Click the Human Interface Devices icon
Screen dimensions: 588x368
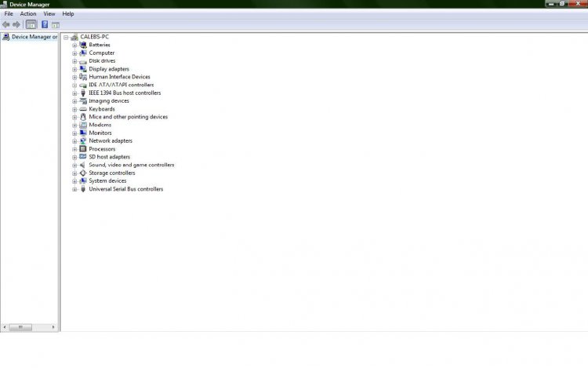[x=83, y=77]
